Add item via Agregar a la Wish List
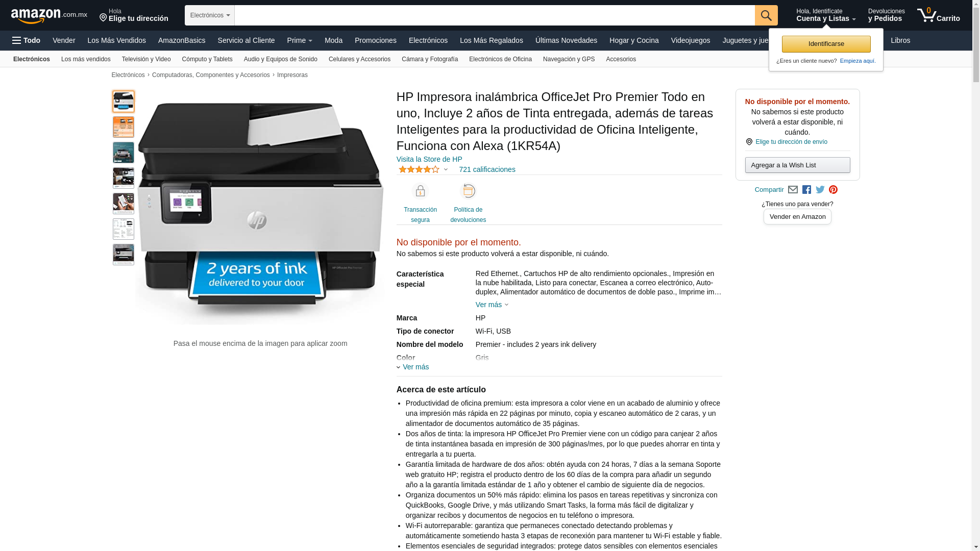Image resolution: width=980 pixels, height=551 pixels. pos(798,165)
